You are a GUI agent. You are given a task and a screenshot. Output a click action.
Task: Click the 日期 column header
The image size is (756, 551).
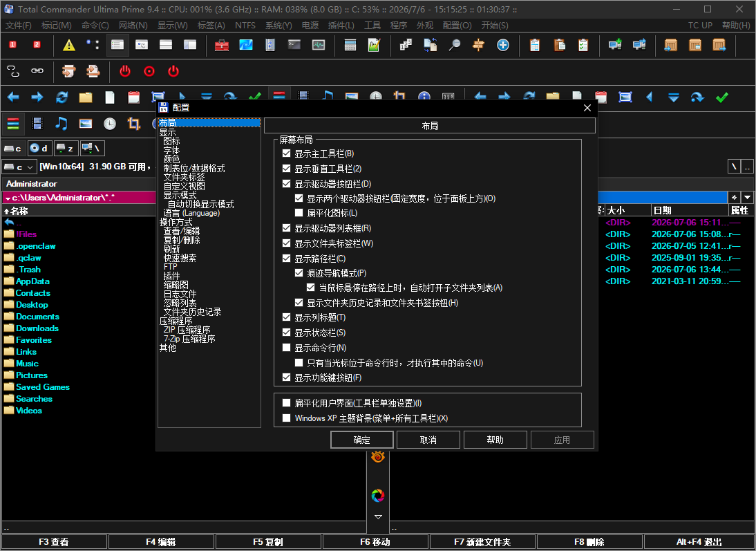coord(690,210)
